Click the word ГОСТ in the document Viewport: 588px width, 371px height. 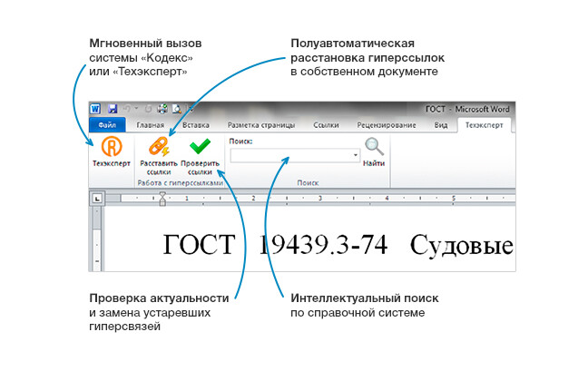(x=199, y=245)
